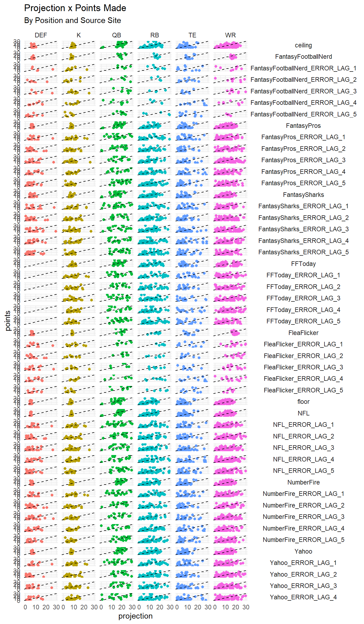Viewport: 364px width, 624px height.
Task: Click the 'FantasyPros' row label
Action: [303, 126]
